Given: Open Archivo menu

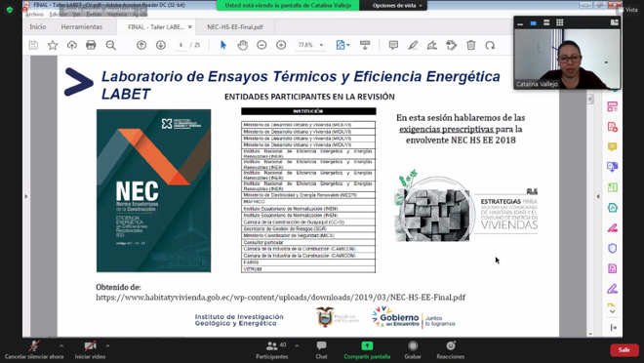Looking at the screenshot, I should 34,14.
